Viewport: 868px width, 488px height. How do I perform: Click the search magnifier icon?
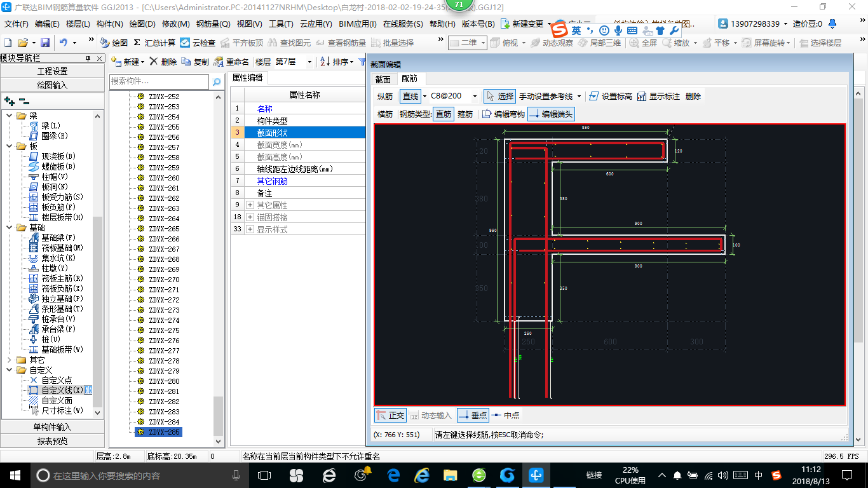[x=217, y=81]
